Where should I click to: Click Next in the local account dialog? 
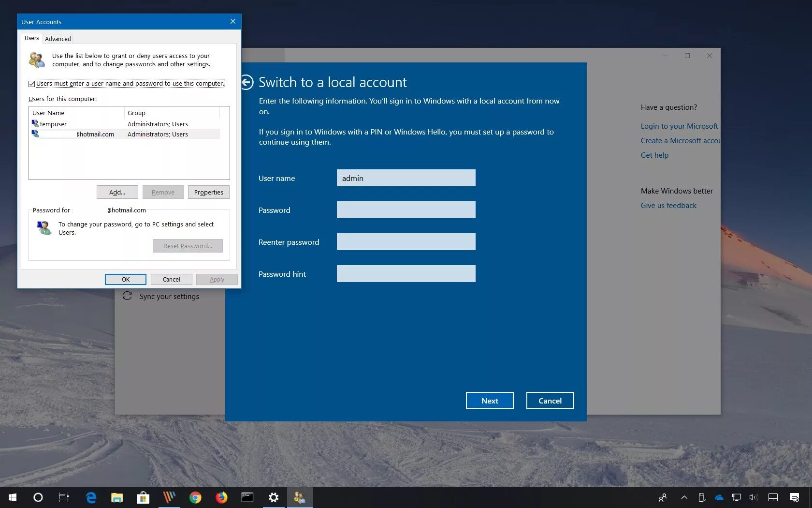point(490,401)
